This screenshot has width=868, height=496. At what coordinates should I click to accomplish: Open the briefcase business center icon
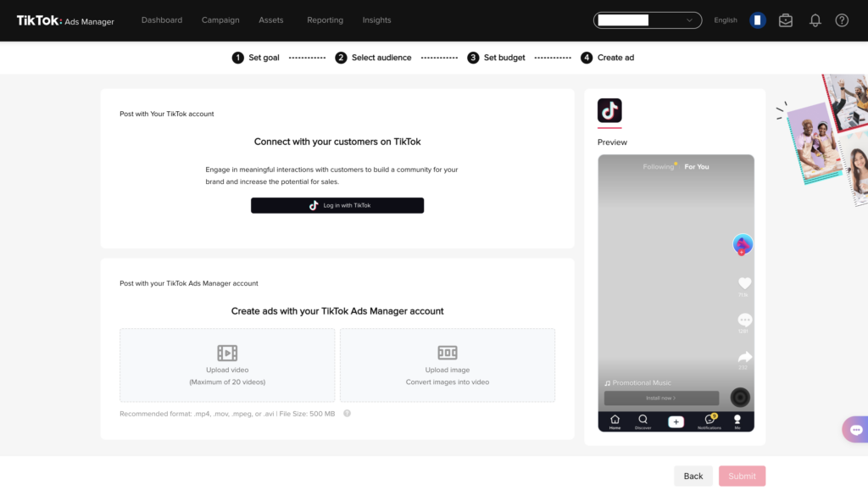[x=786, y=20]
